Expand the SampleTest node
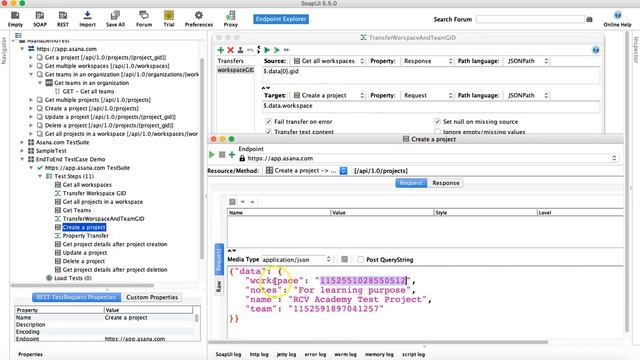Screen dimensions: 640x360 pyautogui.click(x=22, y=151)
